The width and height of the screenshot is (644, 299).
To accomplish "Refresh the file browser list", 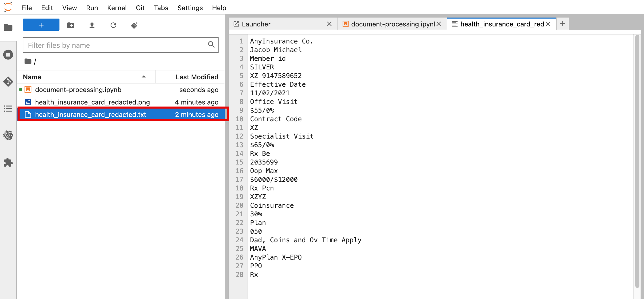I will [113, 25].
